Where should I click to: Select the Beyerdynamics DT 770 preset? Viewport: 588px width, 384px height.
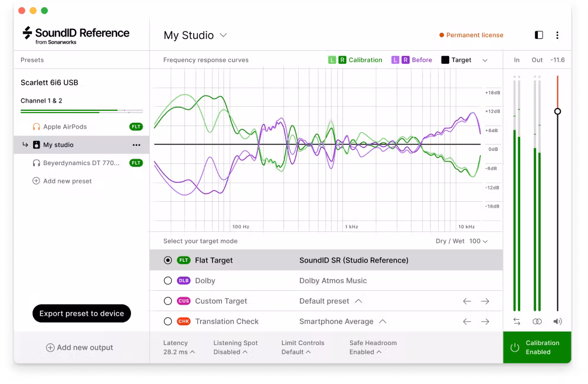click(81, 163)
